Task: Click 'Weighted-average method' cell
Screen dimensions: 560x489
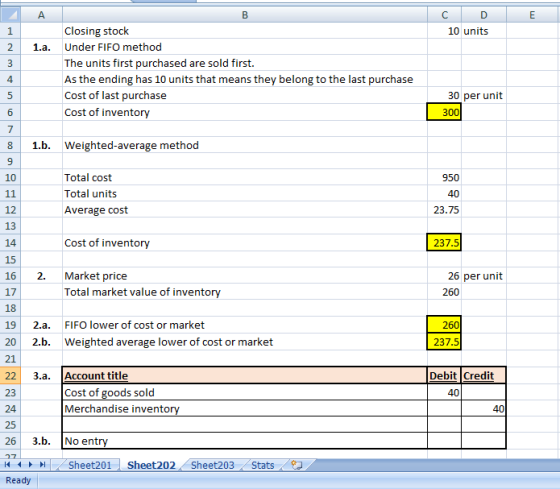Action: tap(245, 145)
